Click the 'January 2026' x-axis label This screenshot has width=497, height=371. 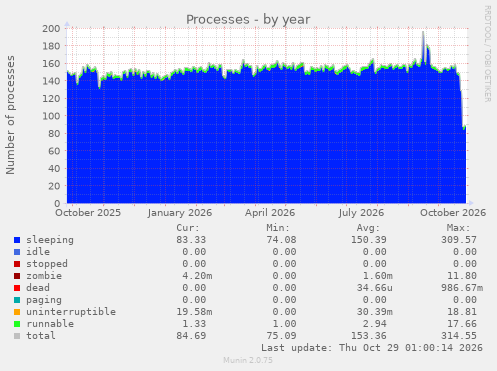[x=180, y=213]
